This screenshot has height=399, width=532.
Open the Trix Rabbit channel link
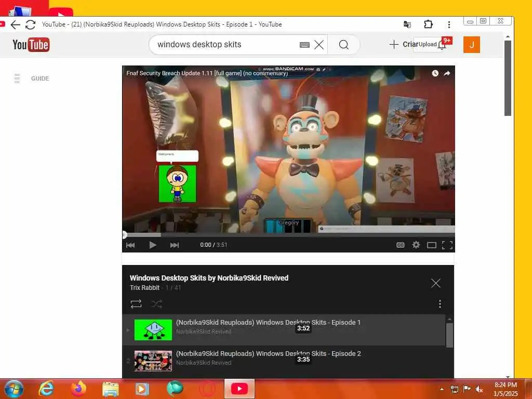click(x=144, y=288)
